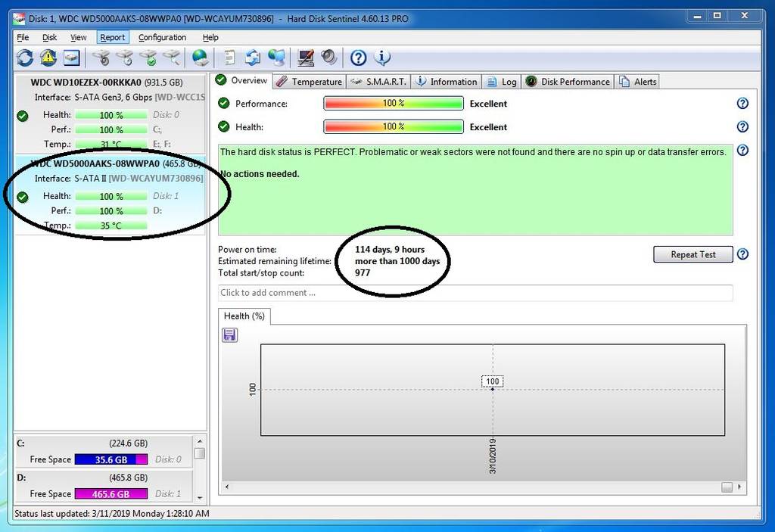The image size is (775, 532).
Task: Click the disk drive panel toolbar icon
Action: [x=72, y=58]
